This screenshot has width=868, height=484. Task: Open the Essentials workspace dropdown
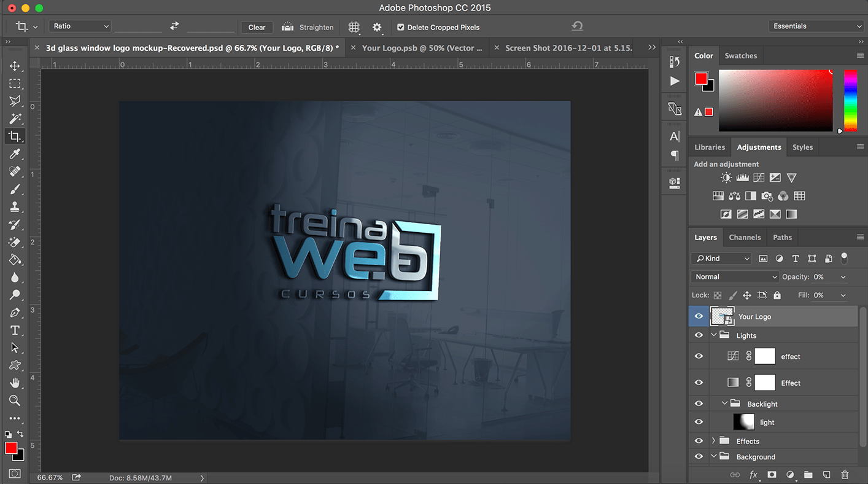[816, 26]
